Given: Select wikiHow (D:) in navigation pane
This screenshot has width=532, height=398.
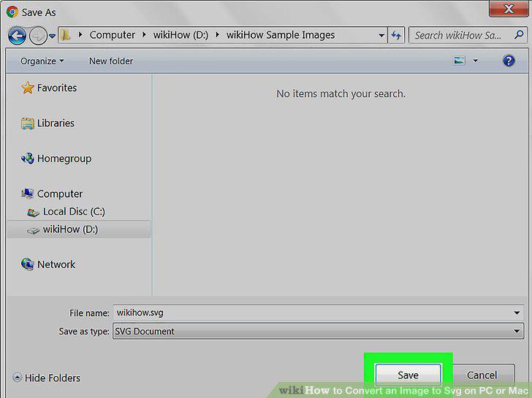Looking at the screenshot, I should 70,229.
